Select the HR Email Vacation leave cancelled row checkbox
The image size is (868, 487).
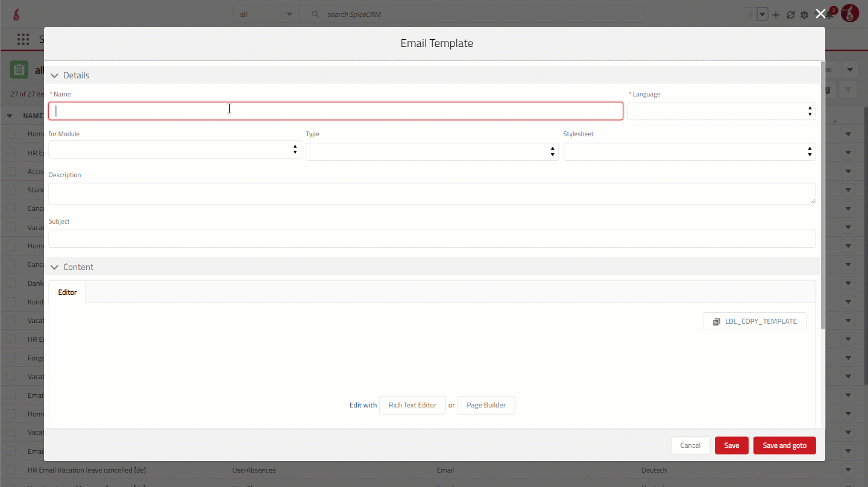pyautogui.click(x=11, y=470)
